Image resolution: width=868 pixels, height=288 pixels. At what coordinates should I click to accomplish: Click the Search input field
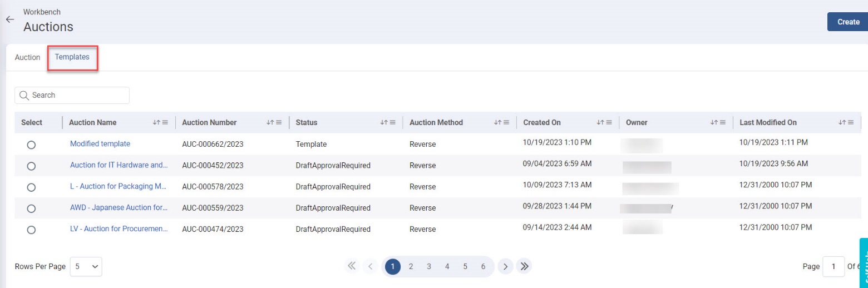point(72,95)
